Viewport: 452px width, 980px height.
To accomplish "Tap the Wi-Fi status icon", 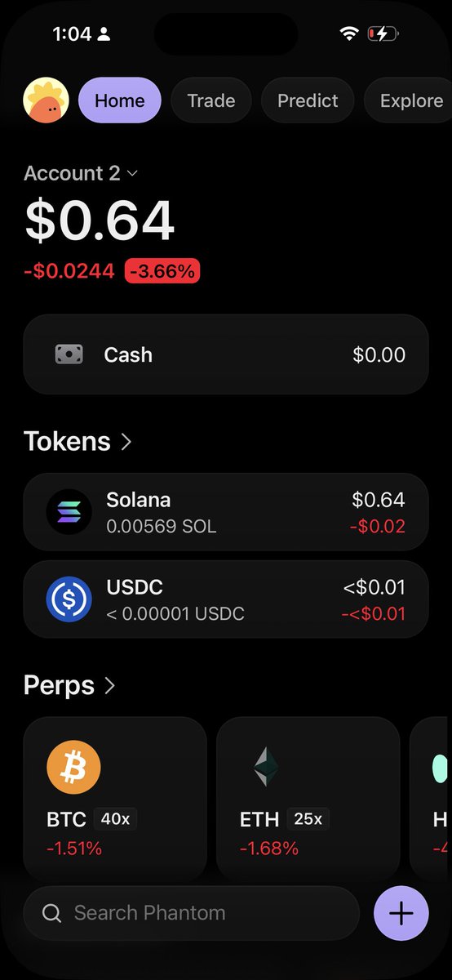I will click(x=349, y=33).
